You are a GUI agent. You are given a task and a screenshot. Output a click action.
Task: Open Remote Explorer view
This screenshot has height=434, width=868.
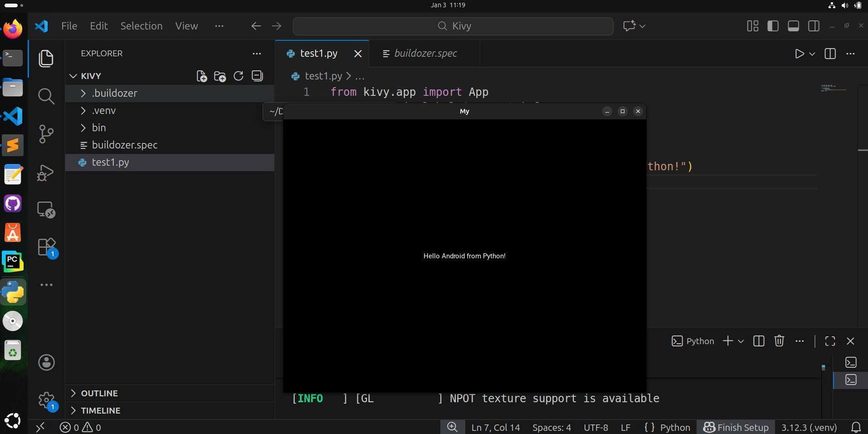coord(46,209)
